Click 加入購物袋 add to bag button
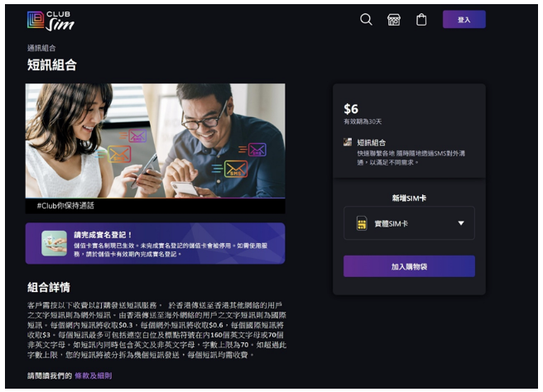 (409, 266)
